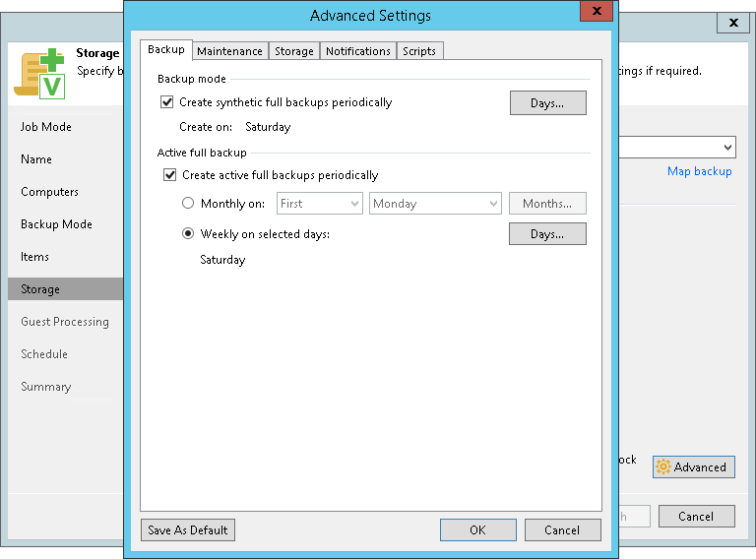Image resolution: width=756 pixels, height=559 pixels.
Task: Click Days button for synthetic full backups
Action: (547, 103)
